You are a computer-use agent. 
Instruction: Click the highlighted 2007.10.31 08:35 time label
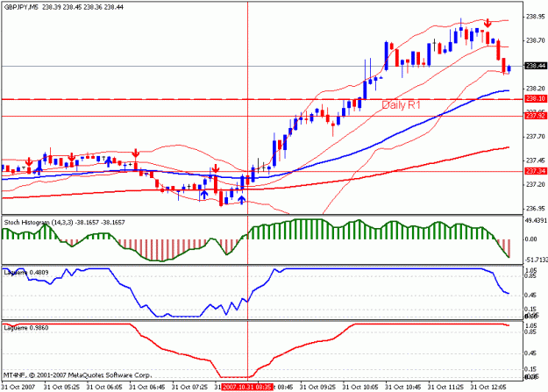[x=247, y=387]
